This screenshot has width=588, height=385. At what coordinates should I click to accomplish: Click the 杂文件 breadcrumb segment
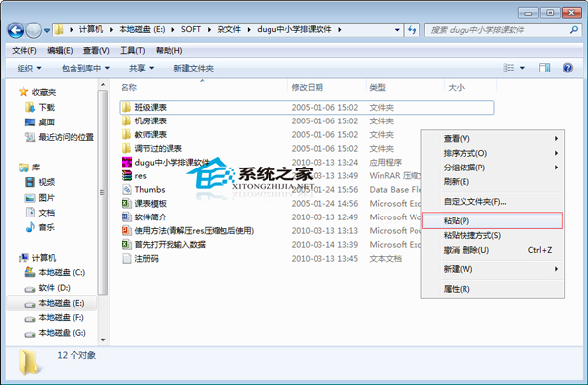228,29
